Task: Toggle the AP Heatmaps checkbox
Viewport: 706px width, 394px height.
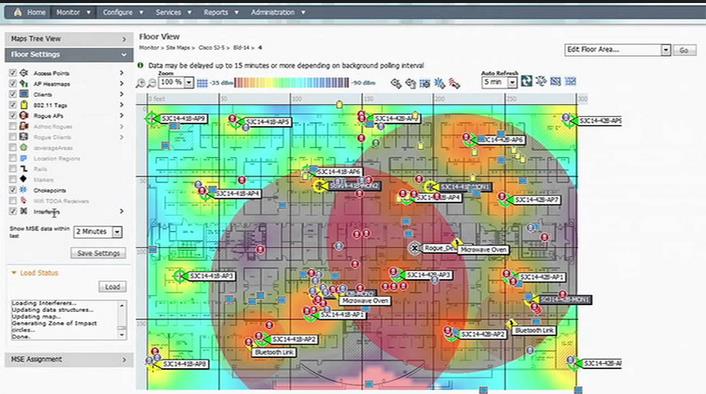Action: click(13, 83)
